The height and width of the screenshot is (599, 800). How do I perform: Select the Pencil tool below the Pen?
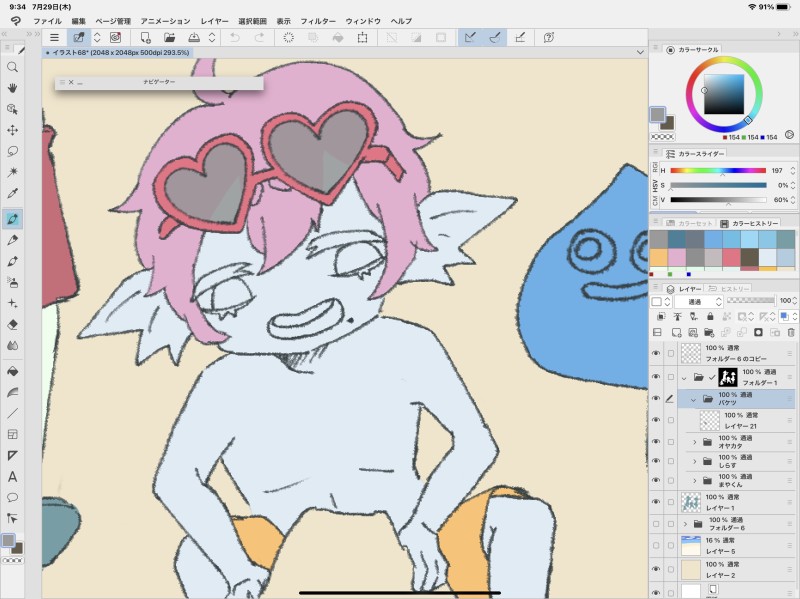pos(12,240)
